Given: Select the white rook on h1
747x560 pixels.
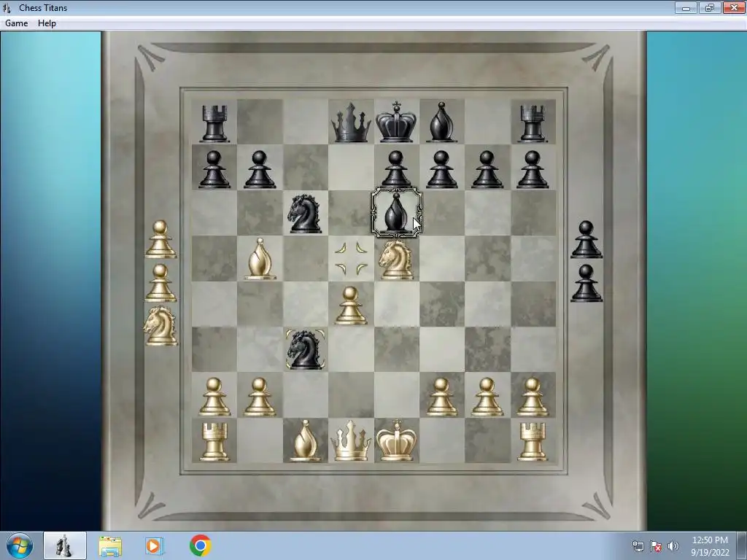Looking at the screenshot, I should [x=533, y=442].
